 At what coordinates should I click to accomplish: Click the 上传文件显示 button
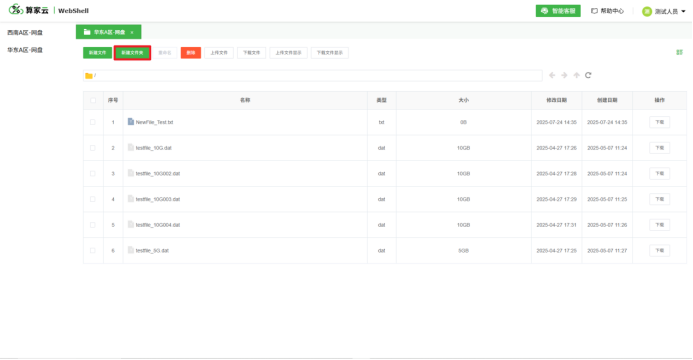[288, 53]
